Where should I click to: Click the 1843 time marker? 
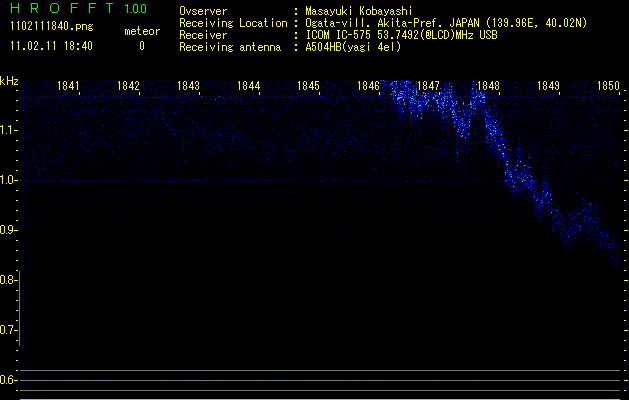coord(188,85)
